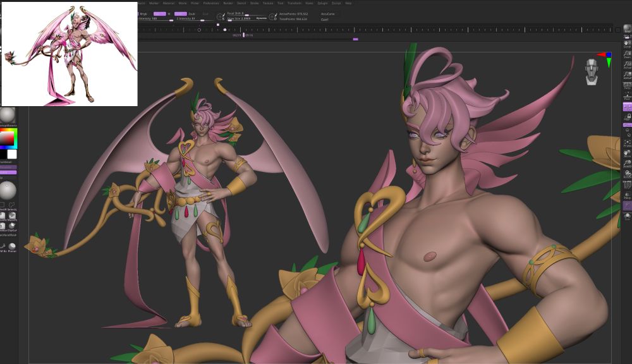Viewport: 632px width, 364px height.
Task: Click the Z Intensity slider
Action: point(193,18)
